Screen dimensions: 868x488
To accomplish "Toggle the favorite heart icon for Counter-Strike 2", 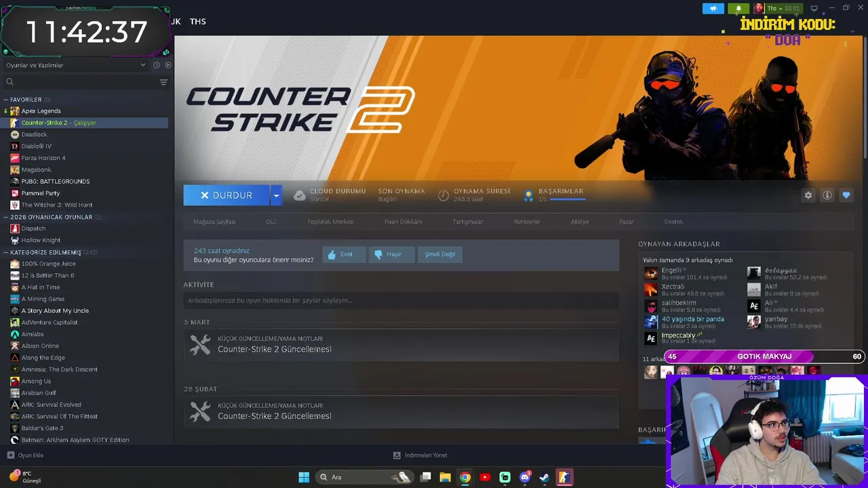I will coord(846,195).
